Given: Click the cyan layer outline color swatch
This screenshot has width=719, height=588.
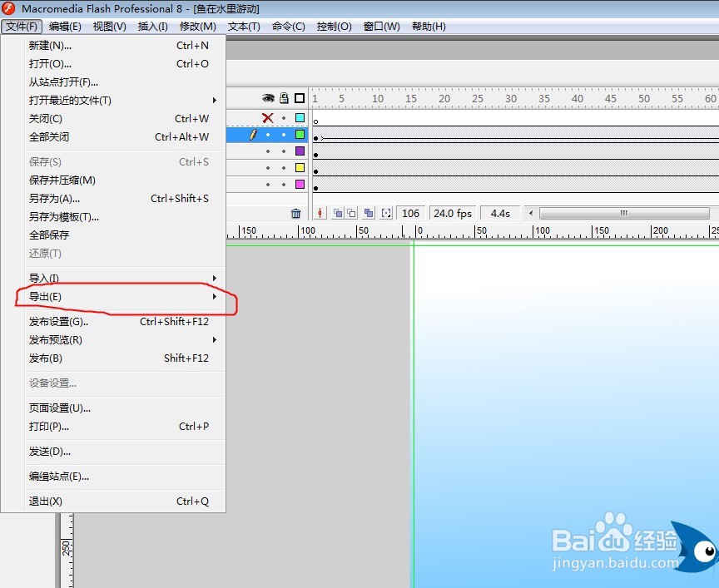Looking at the screenshot, I should tap(300, 118).
